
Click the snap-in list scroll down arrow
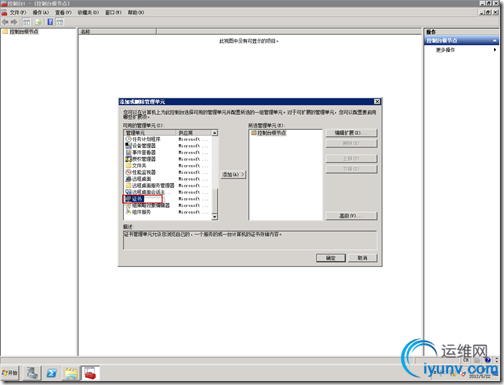(215, 217)
